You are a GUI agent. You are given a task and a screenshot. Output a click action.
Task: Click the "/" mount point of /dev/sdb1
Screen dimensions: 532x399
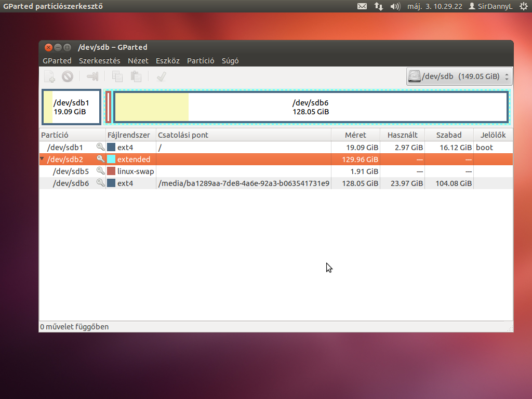click(160, 147)
